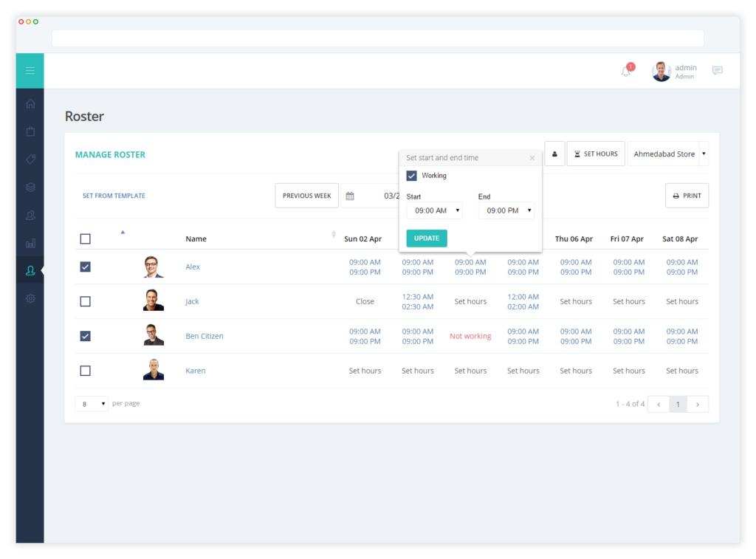Open the Start time dropdown
This screenshot has height=559, width=756.
coord(434,210)
